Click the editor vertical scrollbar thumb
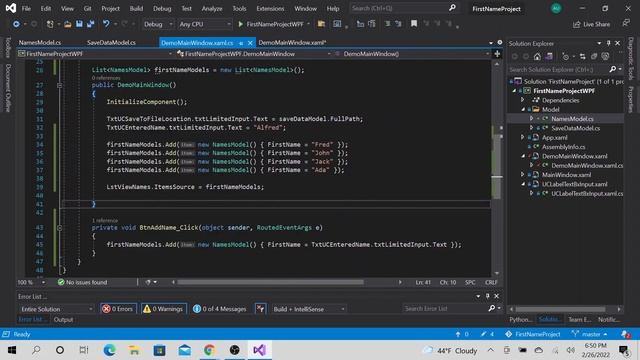Viewport: 640px width, 360px height. [x=497, y=163]
